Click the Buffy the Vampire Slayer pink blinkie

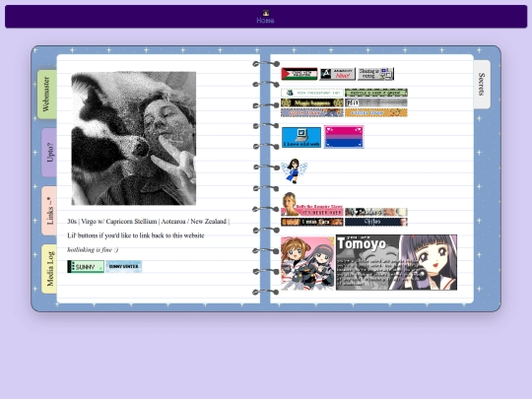(x=312, y=205)
